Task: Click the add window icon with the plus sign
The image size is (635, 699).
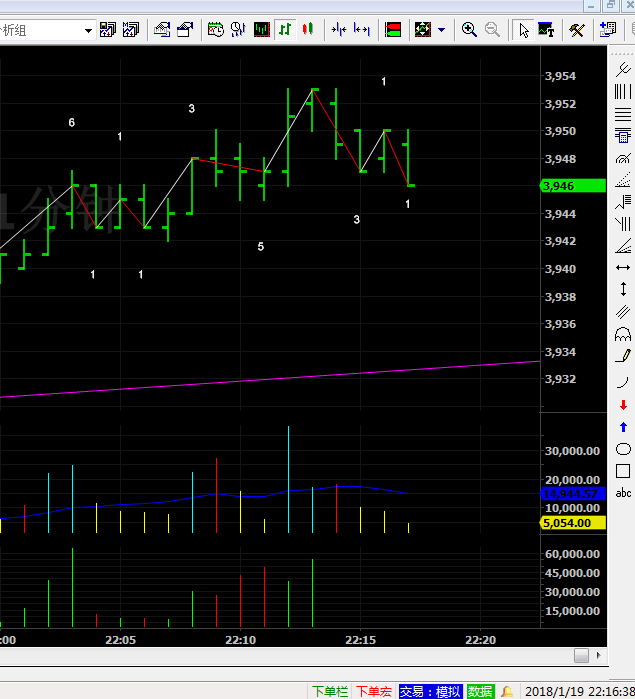Action: tap(607, 30)
